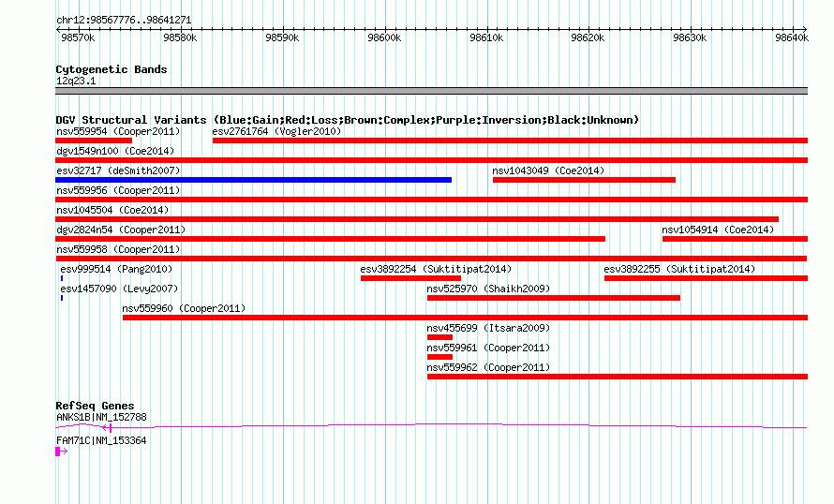Open the nsv559961 (Cooper2011) label

pos(488,348)
